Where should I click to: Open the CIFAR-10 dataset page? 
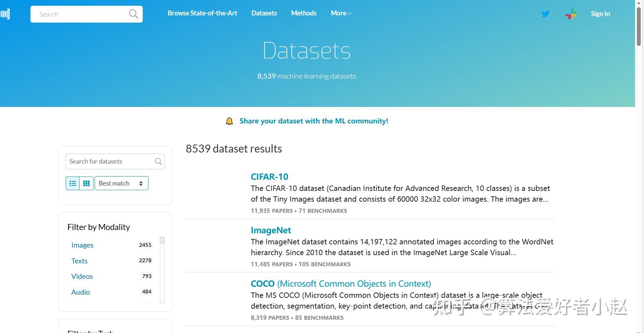point(269,177)
